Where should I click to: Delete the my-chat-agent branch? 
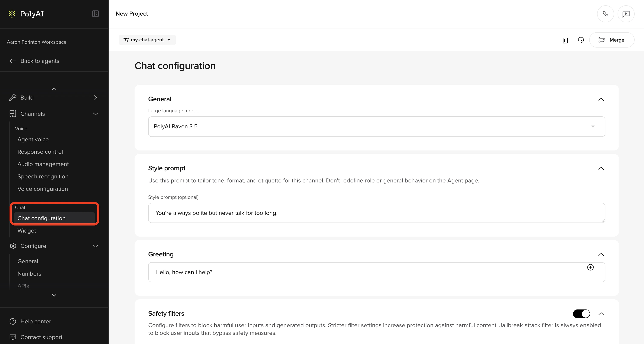[565, 40]
